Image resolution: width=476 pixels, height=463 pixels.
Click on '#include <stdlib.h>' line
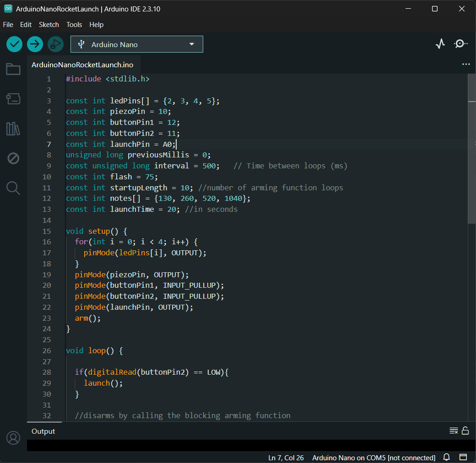(x=108, y=79)
